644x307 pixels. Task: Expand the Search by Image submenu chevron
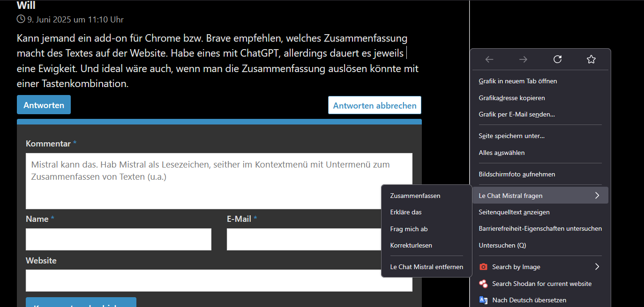pos(597,267)
